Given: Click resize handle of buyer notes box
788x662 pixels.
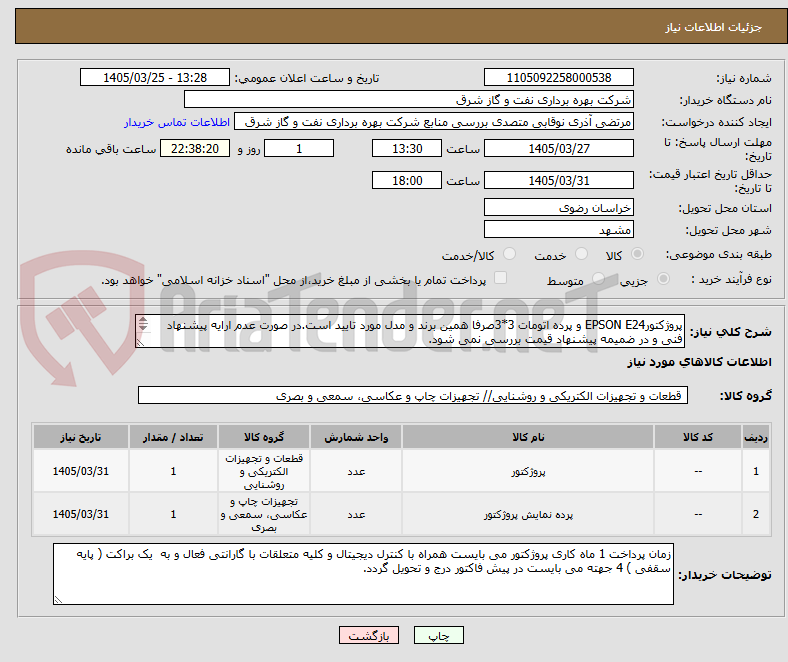Looking at the screenshot, I should coord(58,599).
